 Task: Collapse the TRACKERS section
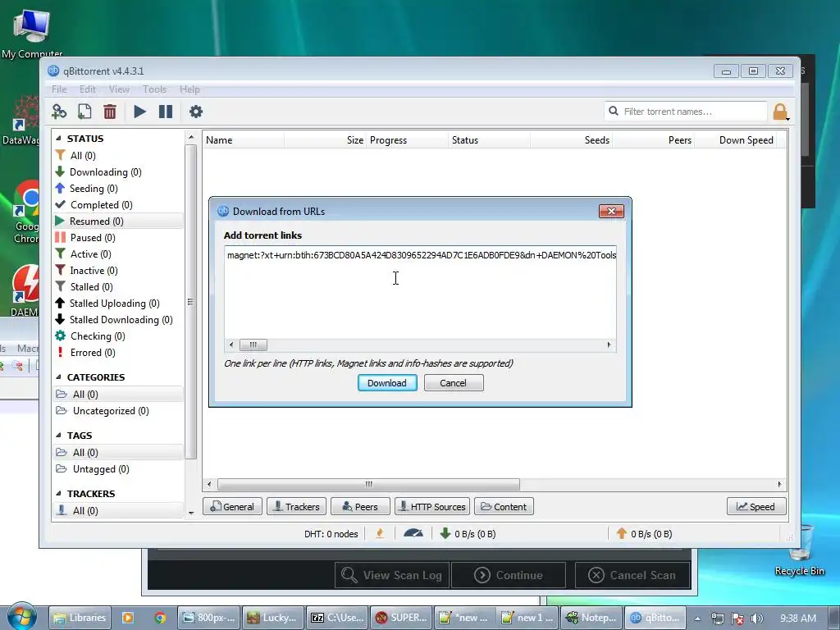point(58,493)
